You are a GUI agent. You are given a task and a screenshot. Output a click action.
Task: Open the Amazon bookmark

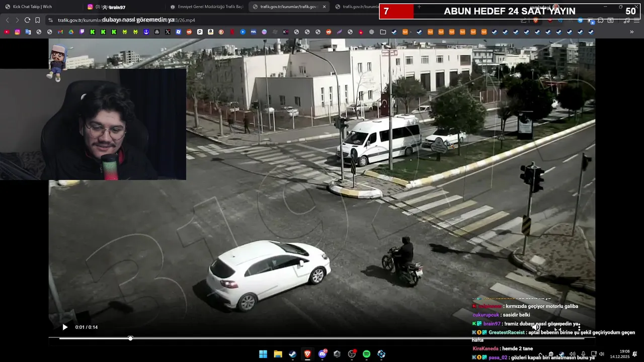210,32
